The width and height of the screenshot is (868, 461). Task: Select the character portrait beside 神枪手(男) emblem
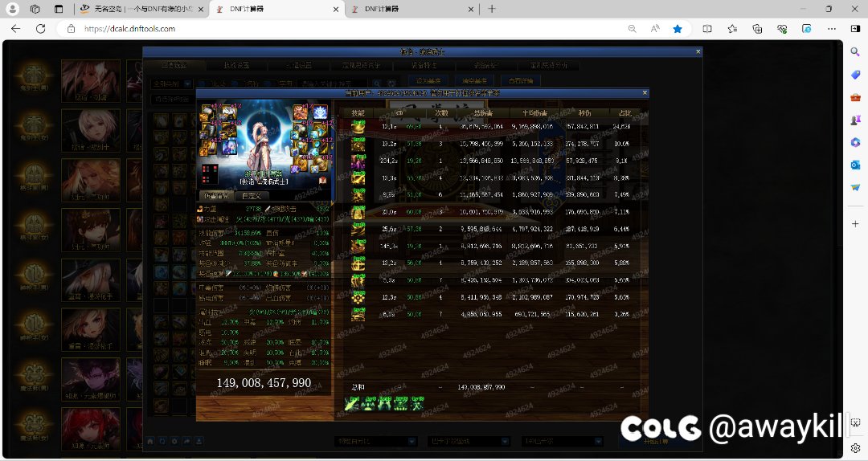coord(91,280)
